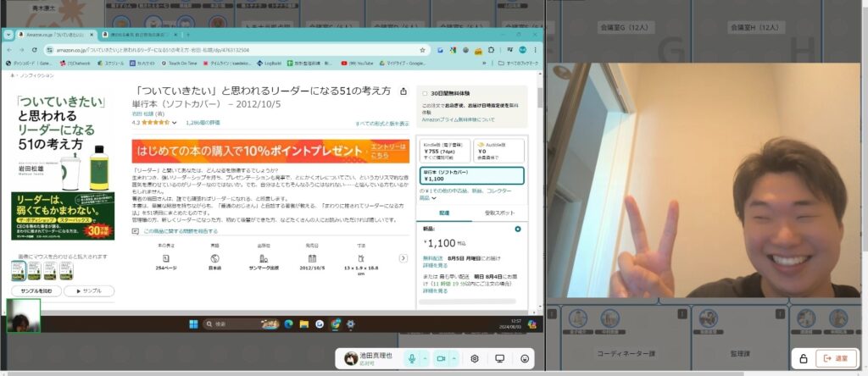This screenshot has height=376, width=868.
Task: Click the share icon beside book title
Action: coord(403,91)
